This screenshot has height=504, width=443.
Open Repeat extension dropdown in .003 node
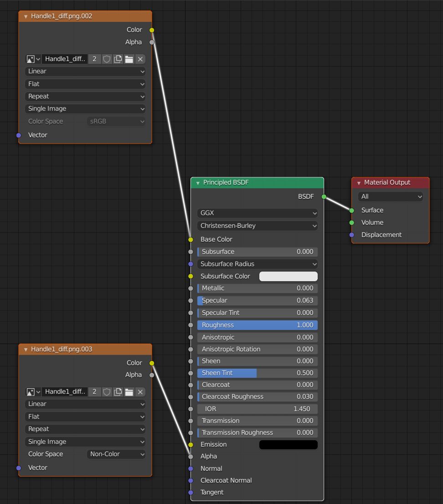[85, 429]
